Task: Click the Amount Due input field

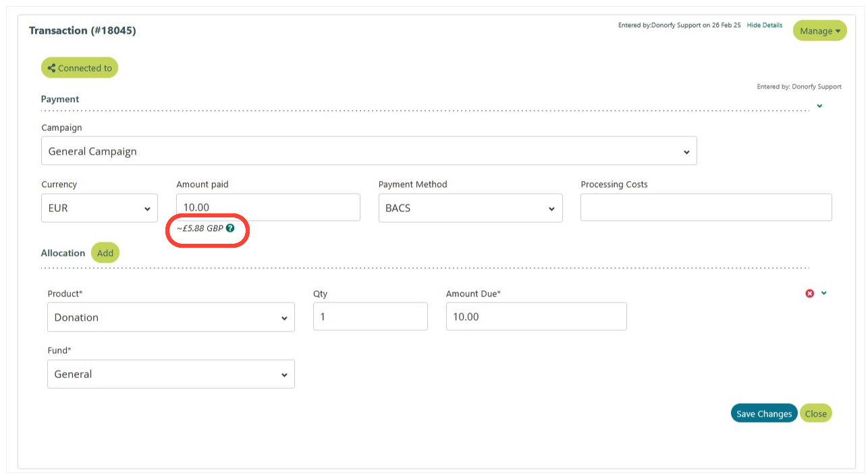Action: [537, 316]
